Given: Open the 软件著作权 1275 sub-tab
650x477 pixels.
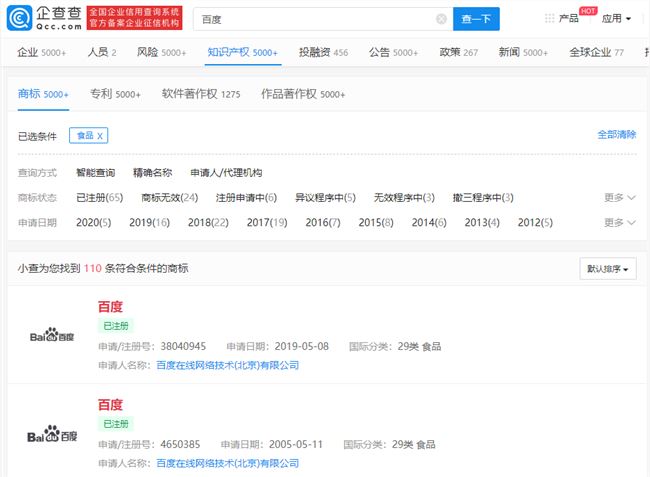Looking at the screenshot, I should (201, 94).
